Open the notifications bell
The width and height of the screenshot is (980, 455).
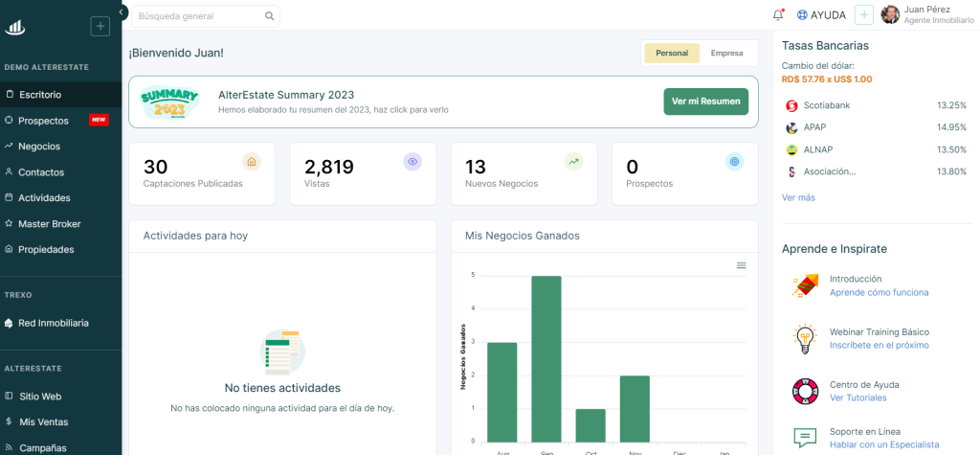[778, 15]
